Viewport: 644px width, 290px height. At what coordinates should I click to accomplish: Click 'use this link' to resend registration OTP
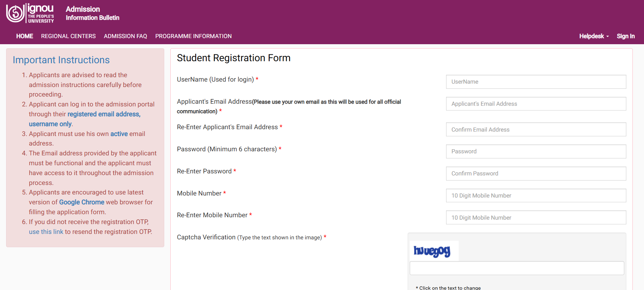tap(46, 232)
